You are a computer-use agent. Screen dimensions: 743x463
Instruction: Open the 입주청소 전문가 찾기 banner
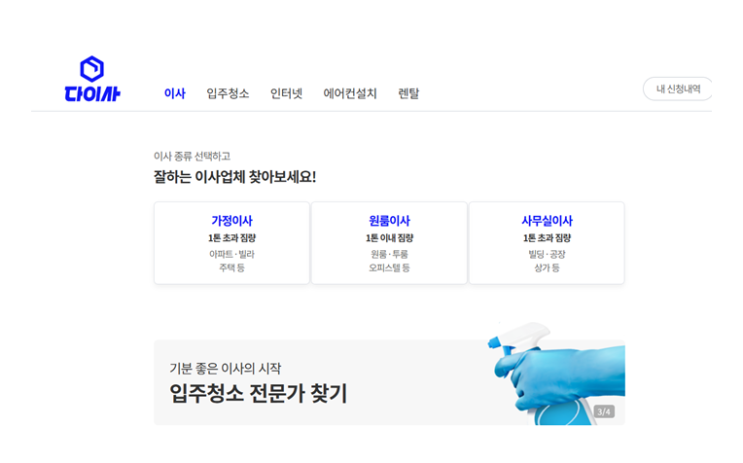pos(389,382)
